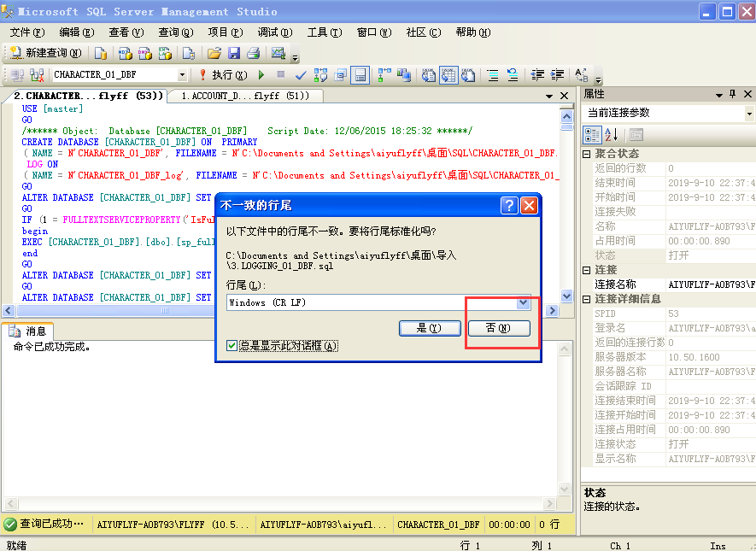Open the 当前连接参数 properties dropdown
Viewport: 756px width, 551px height.
click(748, 113)
